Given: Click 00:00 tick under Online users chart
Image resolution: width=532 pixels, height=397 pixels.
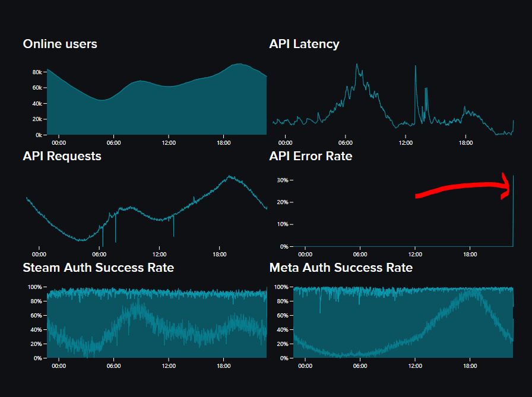Looking at the screenshot, I should (59, 143).
